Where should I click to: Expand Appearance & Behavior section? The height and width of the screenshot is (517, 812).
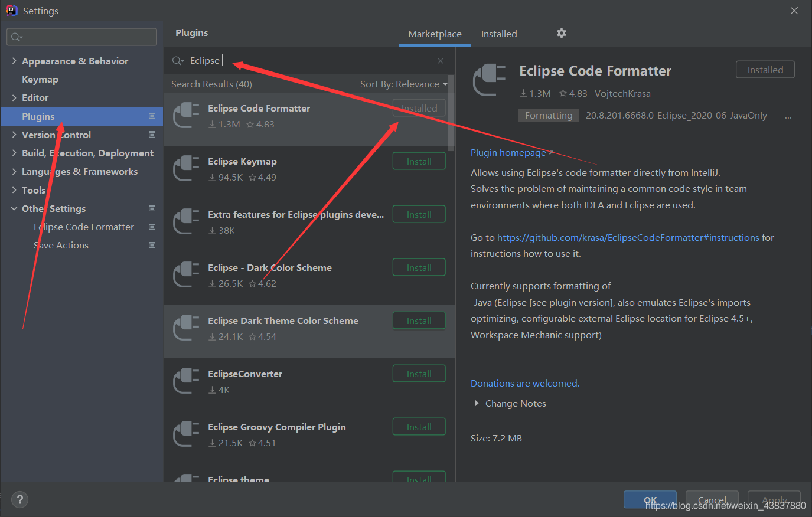click(14, 61)
